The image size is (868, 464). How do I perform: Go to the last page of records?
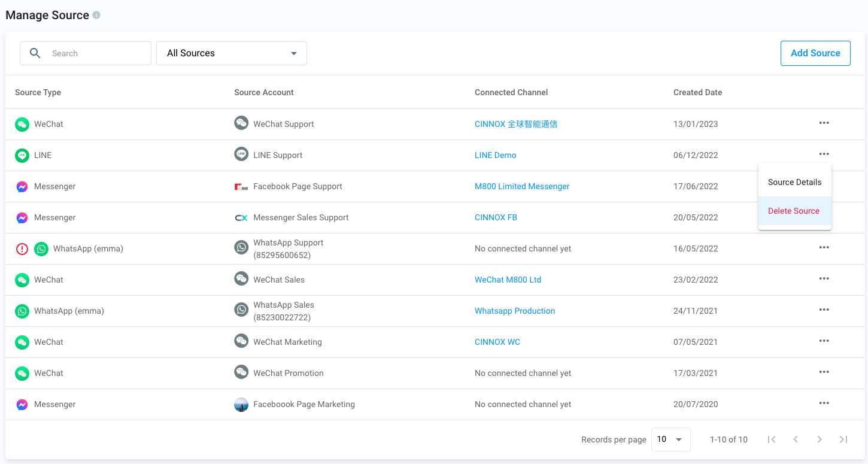tap(843, 439)
